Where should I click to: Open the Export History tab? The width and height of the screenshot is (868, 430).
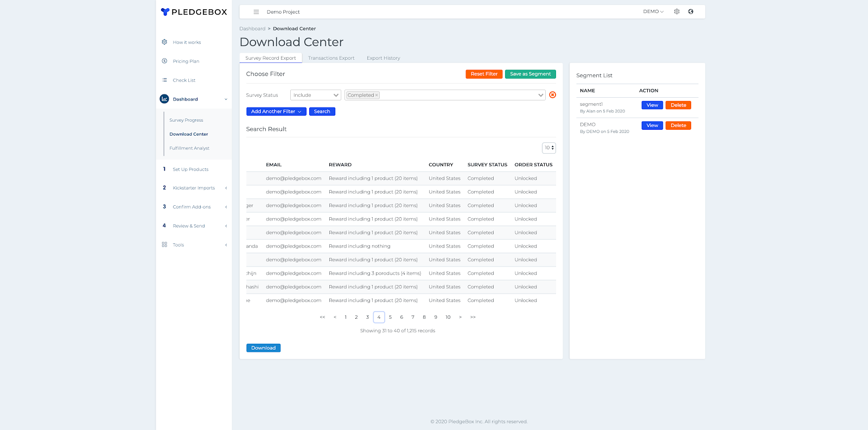pos(383,58)
